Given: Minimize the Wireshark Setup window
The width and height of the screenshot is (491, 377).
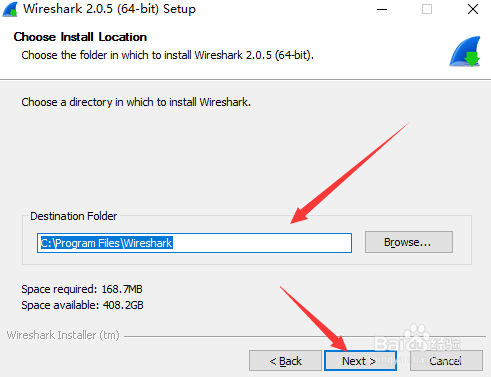Looking at the screenshot, I should point(382,9).
